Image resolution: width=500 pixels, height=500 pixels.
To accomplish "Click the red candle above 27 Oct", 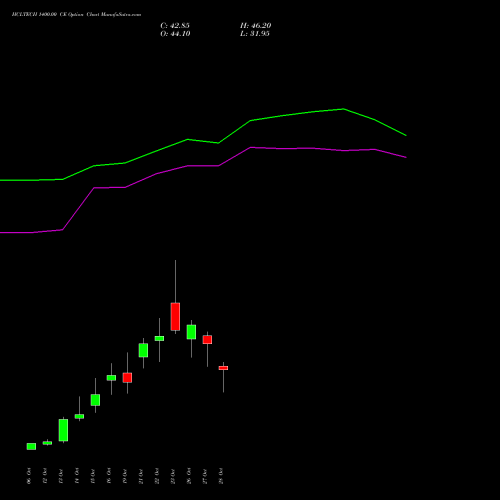I will click(x=207, y=340).
